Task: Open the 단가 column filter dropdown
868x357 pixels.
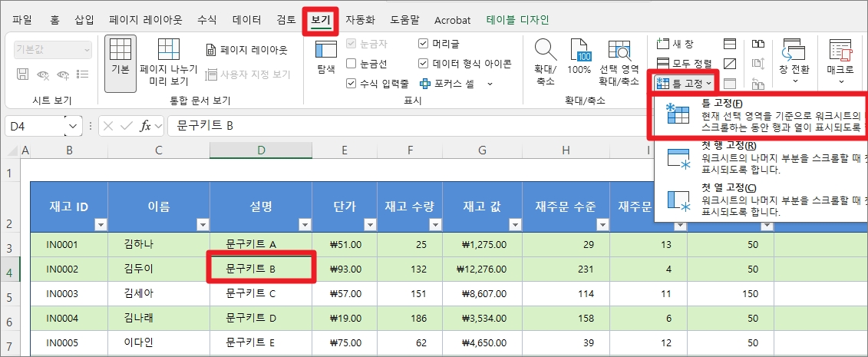Action: point(369,225)
